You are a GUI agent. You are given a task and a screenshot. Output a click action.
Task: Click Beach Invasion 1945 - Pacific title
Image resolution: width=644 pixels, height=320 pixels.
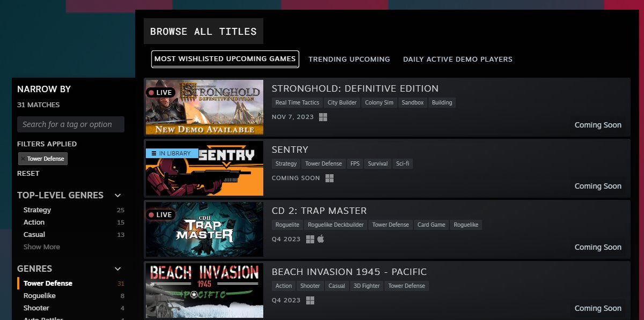coord(349,272)
